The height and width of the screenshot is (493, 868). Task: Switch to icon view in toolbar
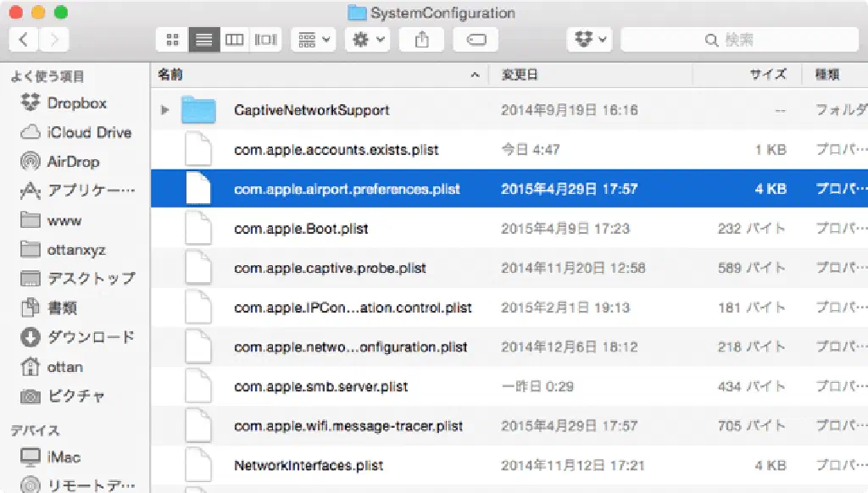(x=172, y=40)
